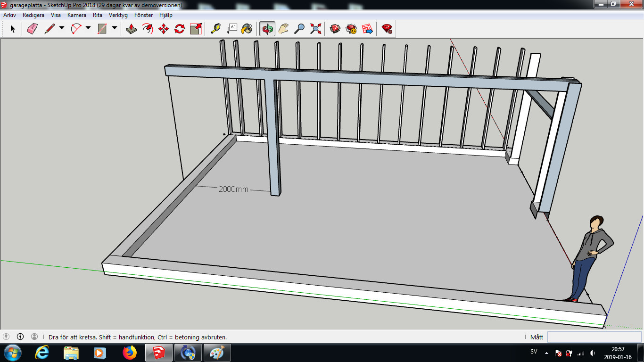Expand the line tool dropdown arrow
644x362 pixels.
click(x=62, y=28)
